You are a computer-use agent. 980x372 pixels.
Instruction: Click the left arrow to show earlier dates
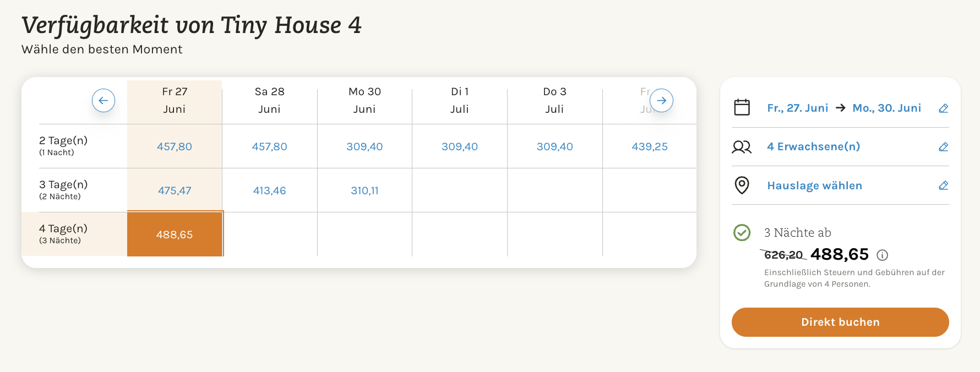coord(104,101)
